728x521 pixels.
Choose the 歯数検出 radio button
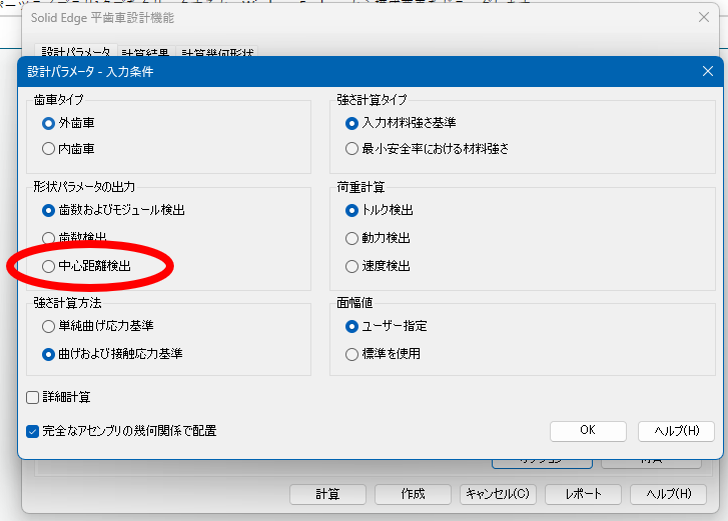pos(48,239)
